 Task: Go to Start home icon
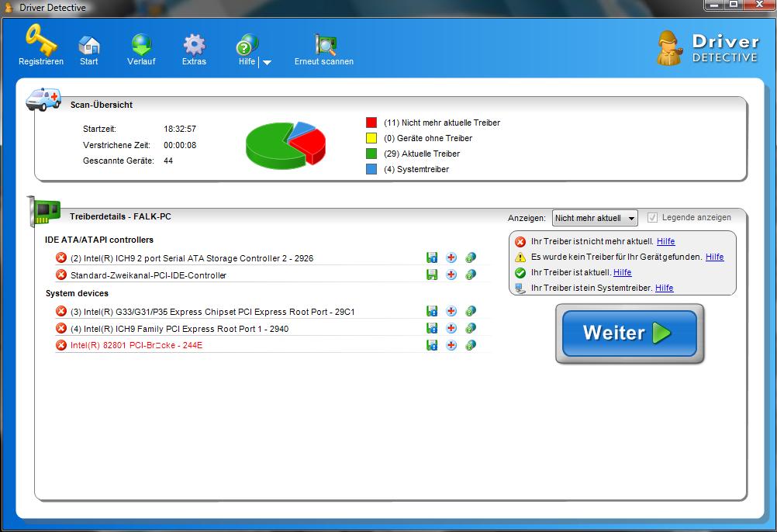tap(89, 45)
